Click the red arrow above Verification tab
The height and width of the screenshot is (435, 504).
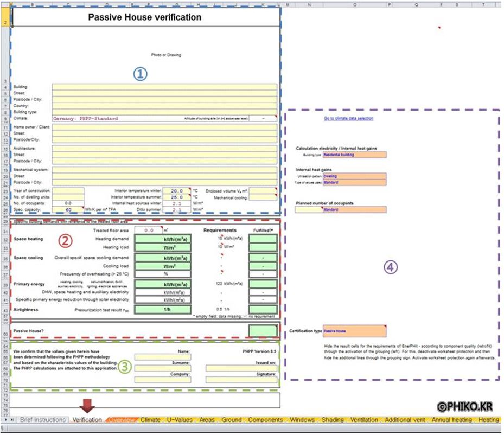coord(86,406)
